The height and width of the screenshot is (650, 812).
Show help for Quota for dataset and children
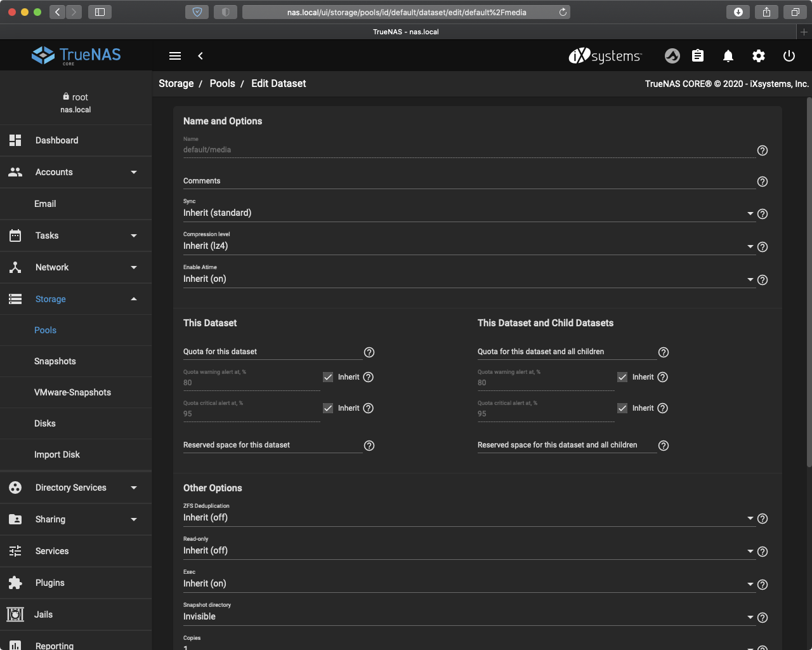pos(664,352)
